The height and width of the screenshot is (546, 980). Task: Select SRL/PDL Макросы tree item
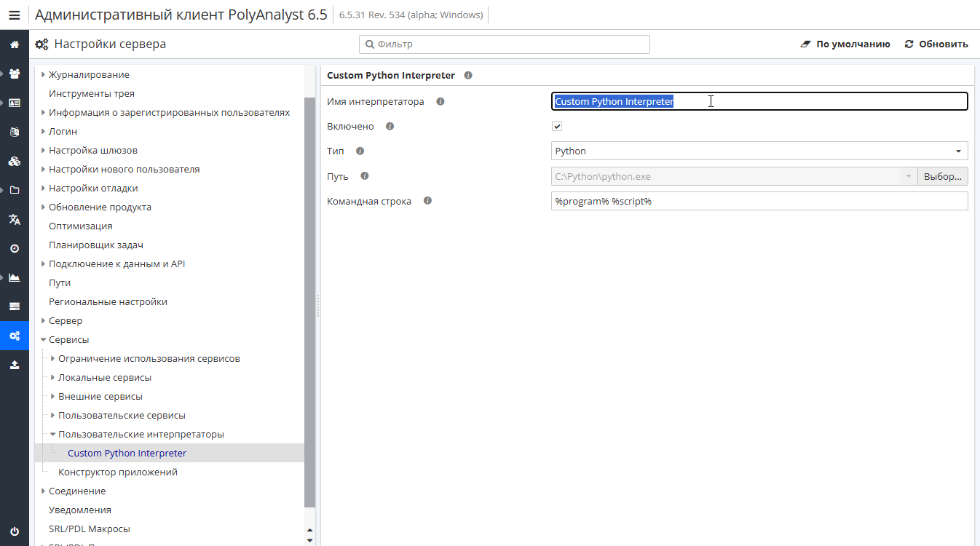point(90,529)
